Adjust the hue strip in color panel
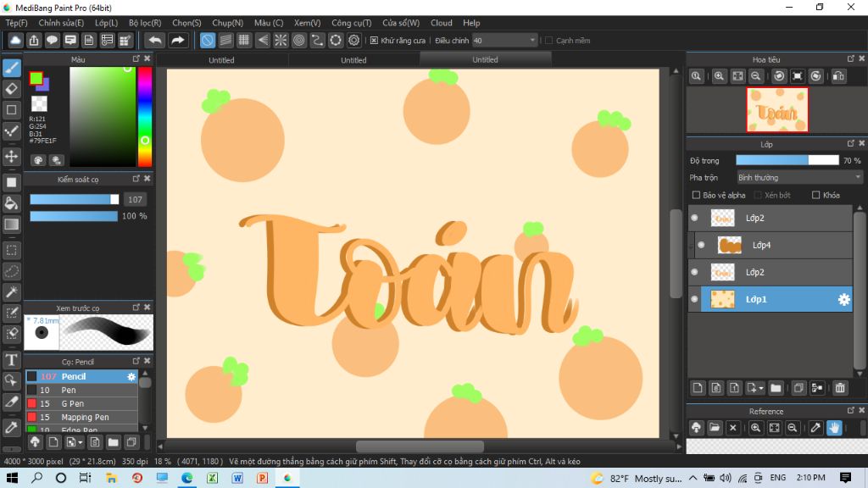This screenshot has height=488, width=868. coord(144,117)
